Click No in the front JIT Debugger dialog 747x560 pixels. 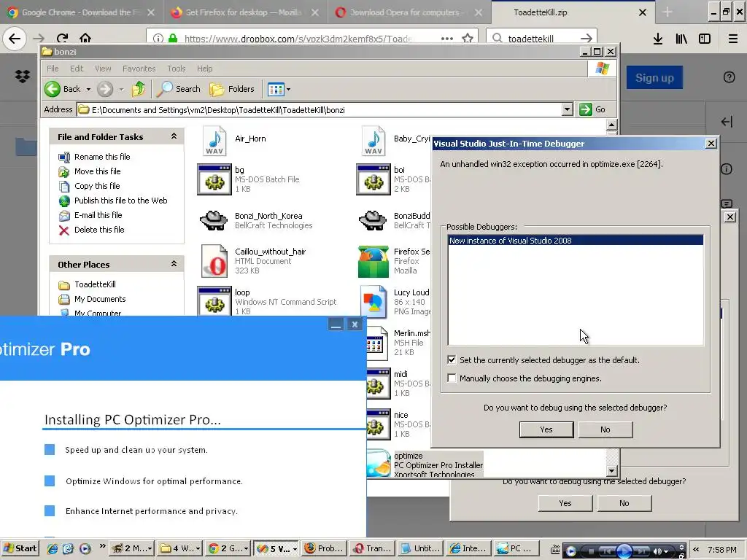[605, 429]
